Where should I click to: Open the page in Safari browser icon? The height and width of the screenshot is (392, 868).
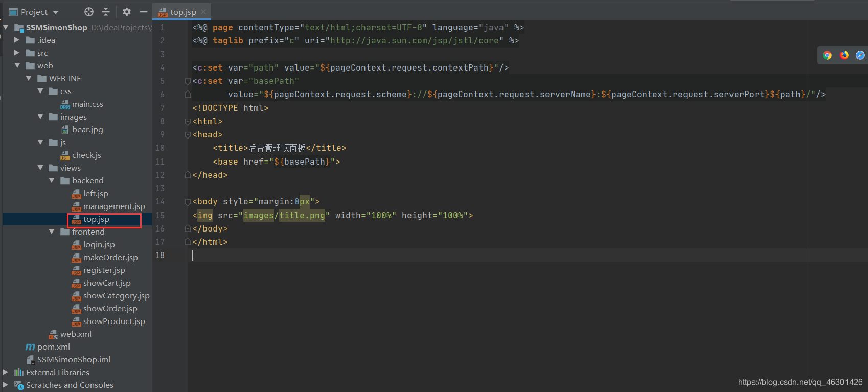[x=860, y=55]
